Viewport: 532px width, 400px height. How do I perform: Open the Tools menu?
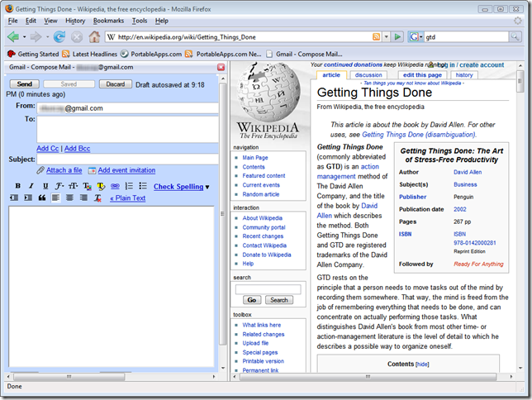[x=140, y=21]
